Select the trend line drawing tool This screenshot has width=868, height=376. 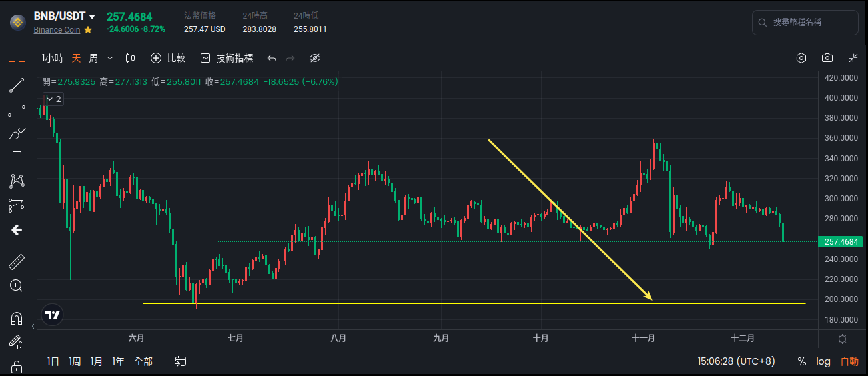point(17,85)
